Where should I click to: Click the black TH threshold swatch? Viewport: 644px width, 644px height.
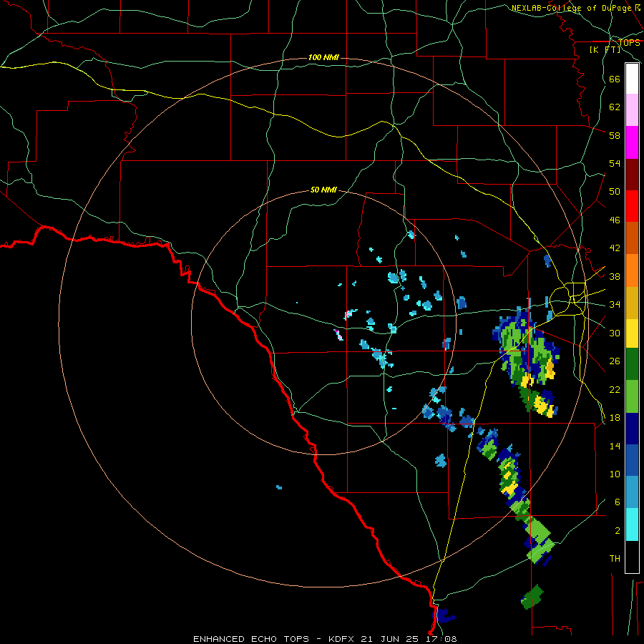point(632,556)
